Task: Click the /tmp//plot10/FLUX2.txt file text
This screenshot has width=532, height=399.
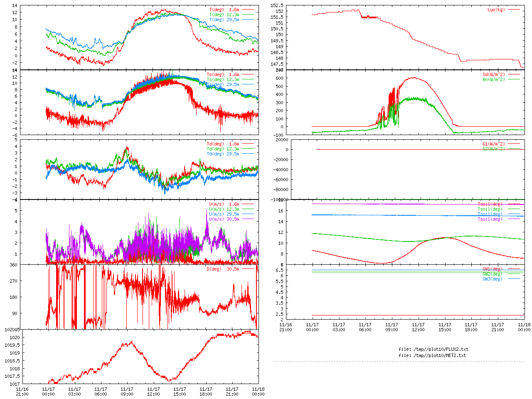Action: [x=433, y=349]
